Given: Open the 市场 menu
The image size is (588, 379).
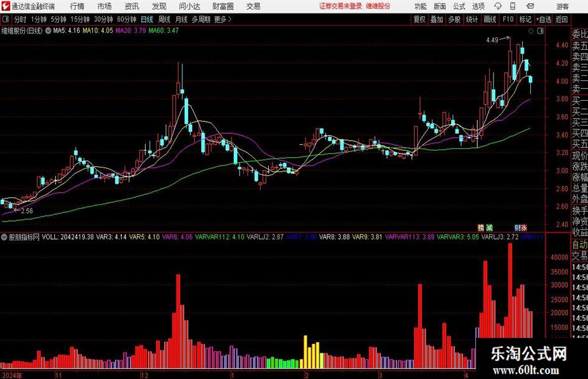Looking at the screenshot, I should (x=105, y=6).
